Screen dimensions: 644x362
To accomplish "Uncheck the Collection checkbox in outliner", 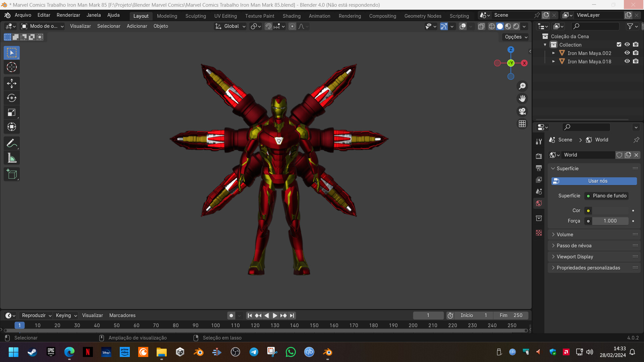I will (619, 44).
